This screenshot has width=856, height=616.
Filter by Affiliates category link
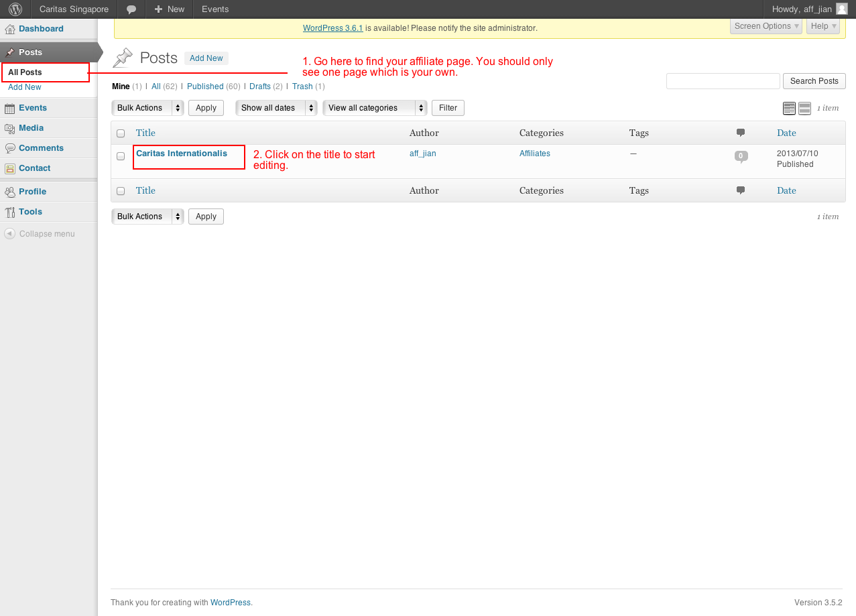pos(535,153)
